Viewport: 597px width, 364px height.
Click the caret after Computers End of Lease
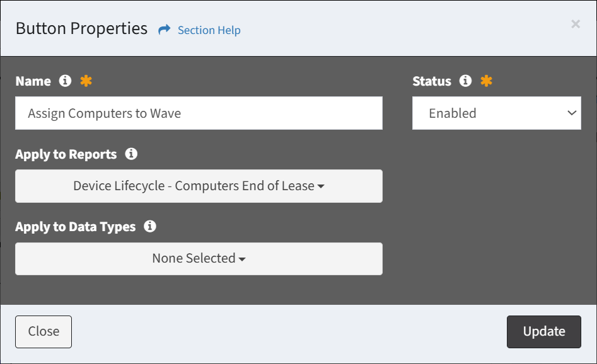pyautogui.click(x=321, y=186)
